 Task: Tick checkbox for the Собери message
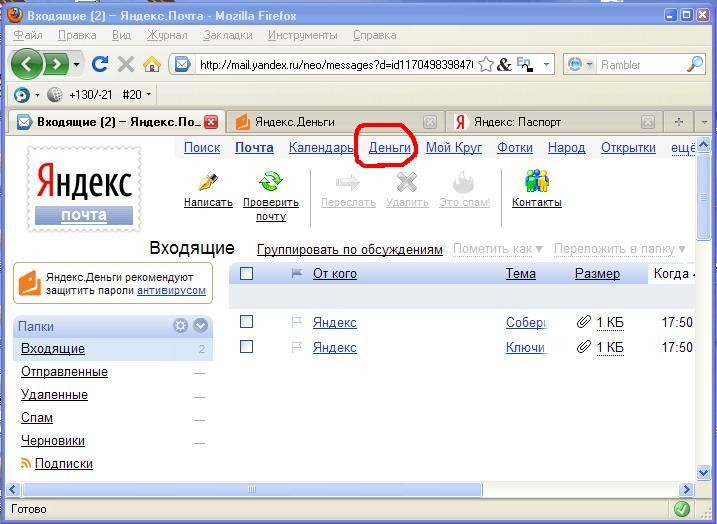coord(246,322)
